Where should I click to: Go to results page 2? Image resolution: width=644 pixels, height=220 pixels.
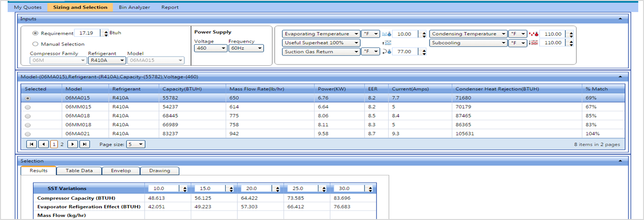tap(62, 144)
